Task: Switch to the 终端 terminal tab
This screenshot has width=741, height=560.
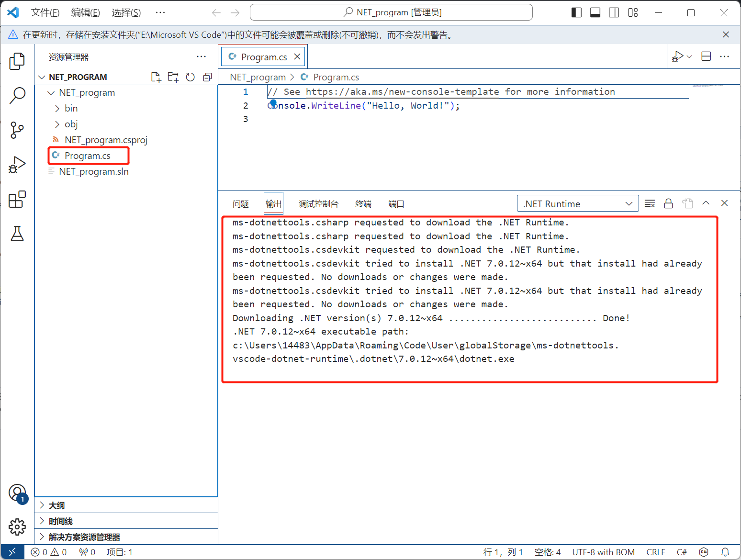Action: click(363, 204)
